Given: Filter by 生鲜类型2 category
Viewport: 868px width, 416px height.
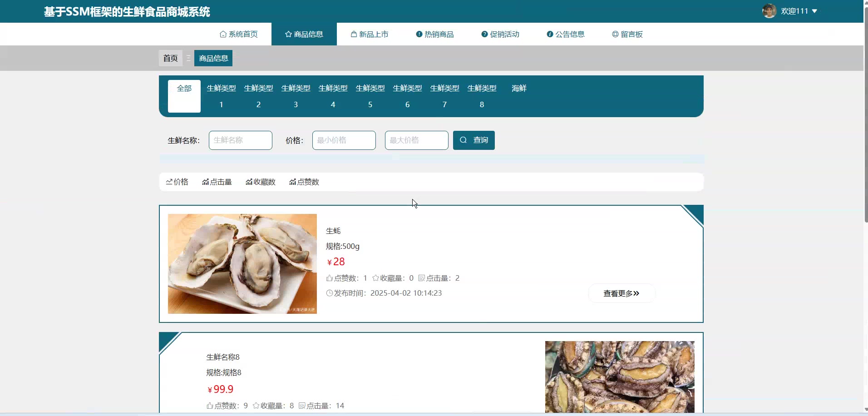Looking at the screenshot, I should [259, 96].
